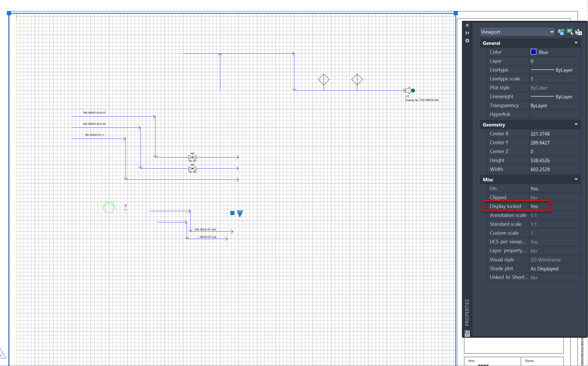The image size is (588, 366).
Task: Open the Linetype ByLayer value dropdown
Action: tap(555, 70)
